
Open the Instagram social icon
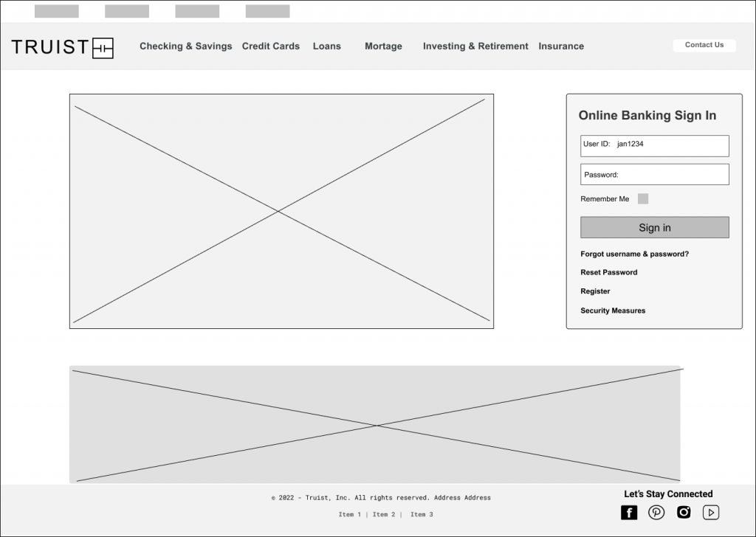684,513
